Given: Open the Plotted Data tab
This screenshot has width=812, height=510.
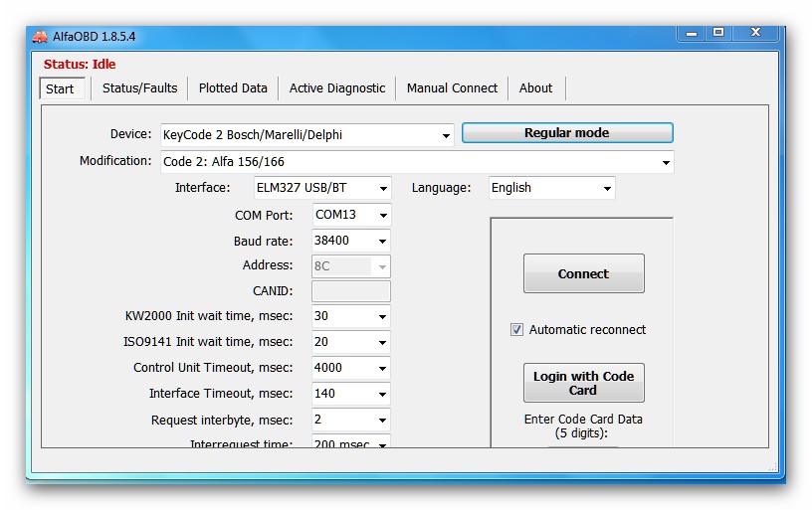Looking at the screenshot, I should tap(233, 88).
